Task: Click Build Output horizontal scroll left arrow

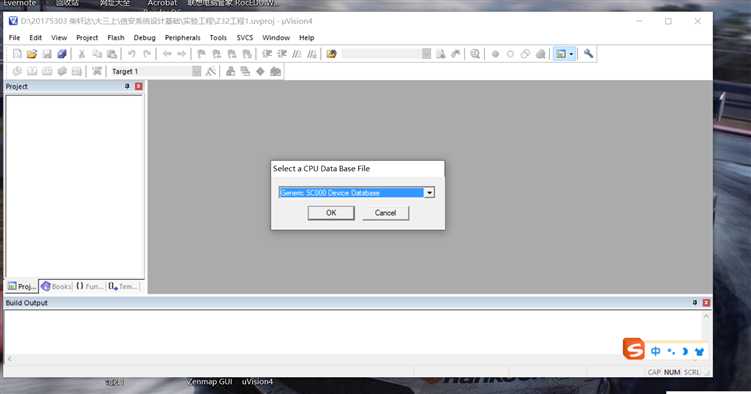Action: 10,359
